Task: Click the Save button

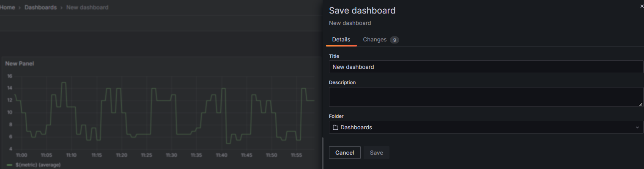Action: [376, 153]
